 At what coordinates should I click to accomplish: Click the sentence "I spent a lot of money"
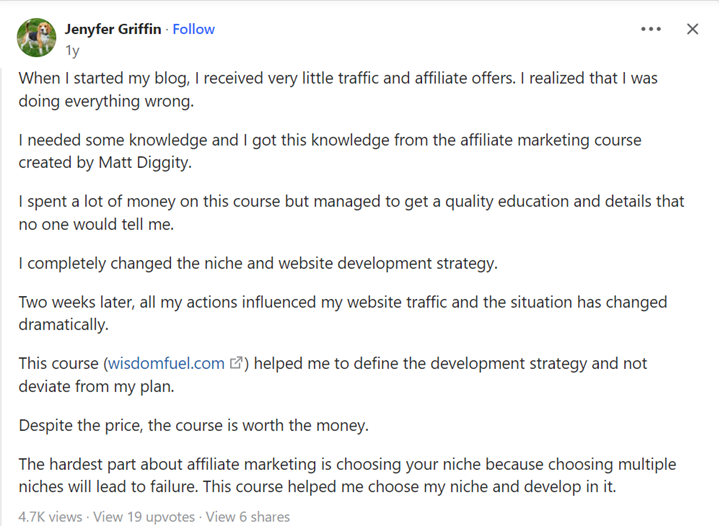tap(351, 213)
